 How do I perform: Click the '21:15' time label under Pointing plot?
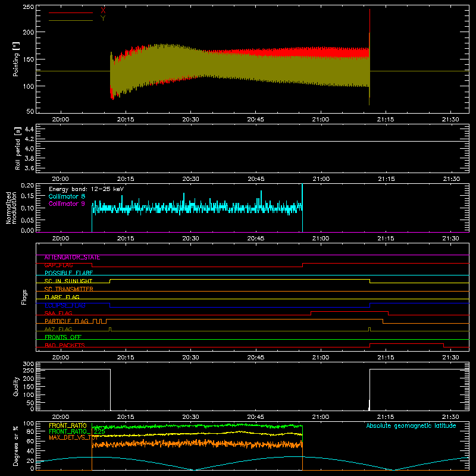pyautogui.click(x=386, y=120)
